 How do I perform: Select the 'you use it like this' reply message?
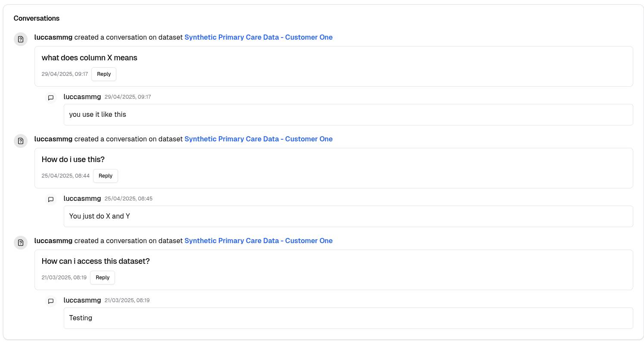coord(348,115)
